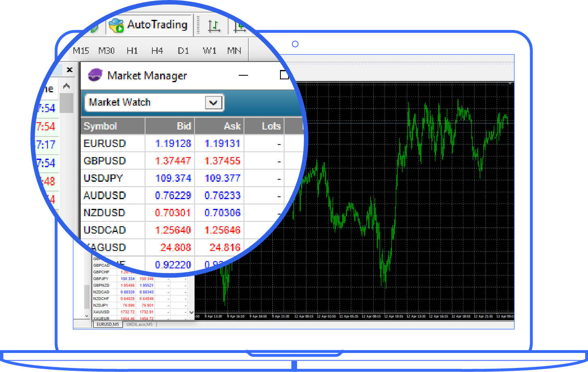Set chart to MN timeframe
588x372 pixels.
[x=234, y=51]
